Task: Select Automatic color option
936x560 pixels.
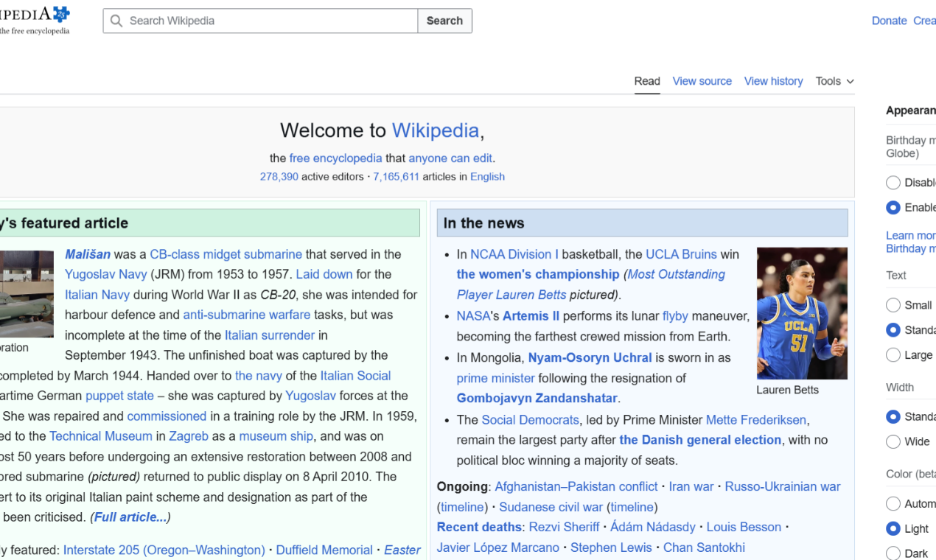Action: (893, 504)
